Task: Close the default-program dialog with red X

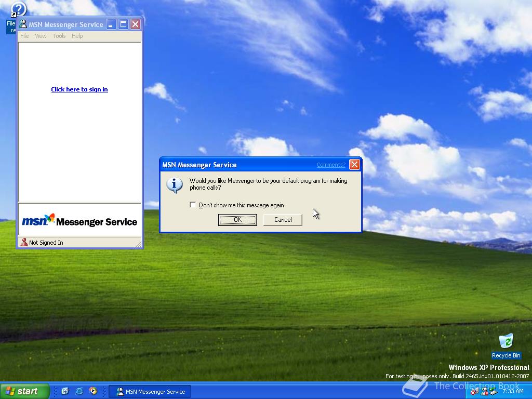Action: coord(354,165)
